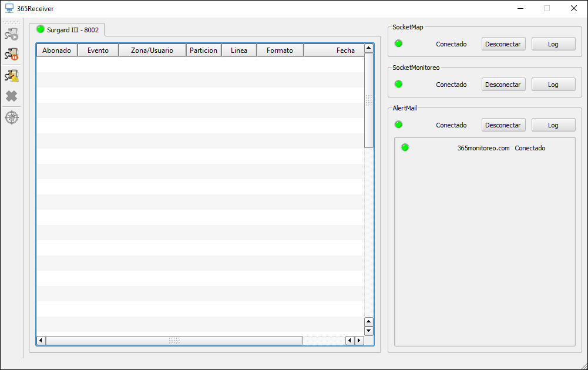Disconnect the AlertMail service
Image resolution: width=588 pixels, height=370 pixels.
point(503,125)
